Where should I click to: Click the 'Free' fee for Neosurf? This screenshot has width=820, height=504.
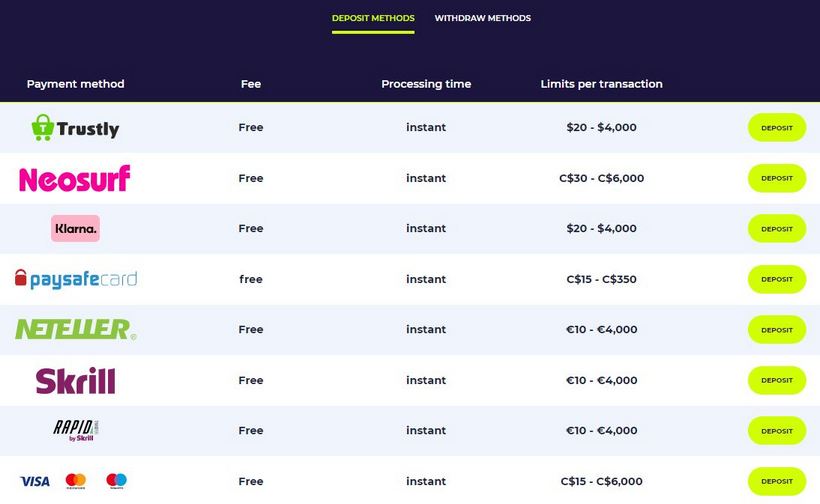250,178
